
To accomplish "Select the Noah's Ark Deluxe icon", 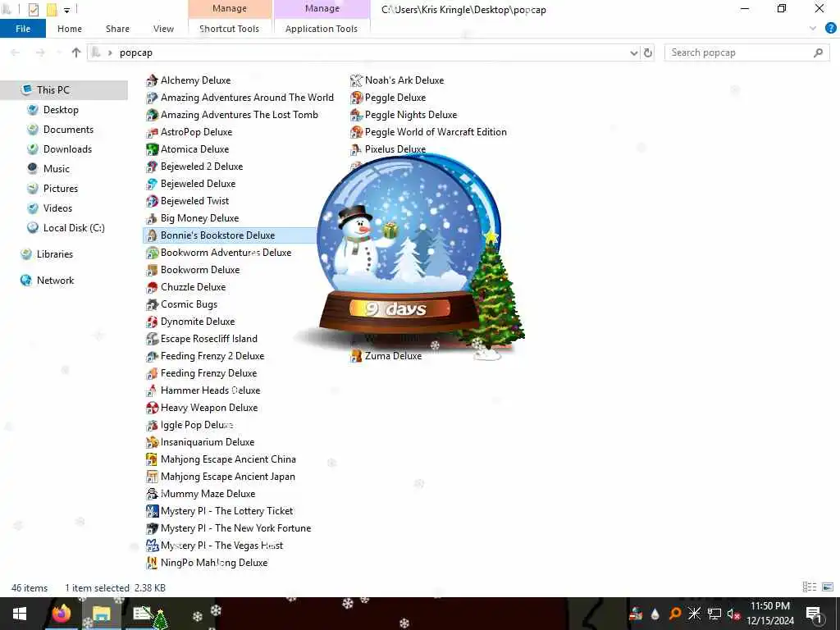I will pos(356,80).
